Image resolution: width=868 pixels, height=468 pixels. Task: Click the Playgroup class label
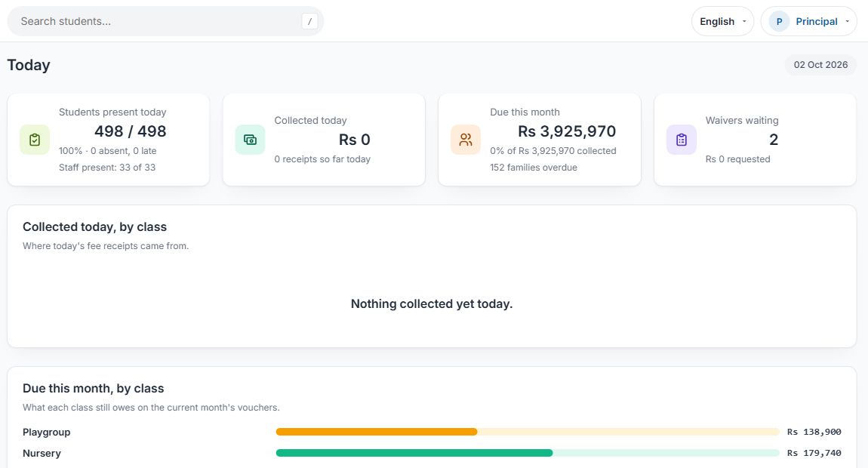47,432
